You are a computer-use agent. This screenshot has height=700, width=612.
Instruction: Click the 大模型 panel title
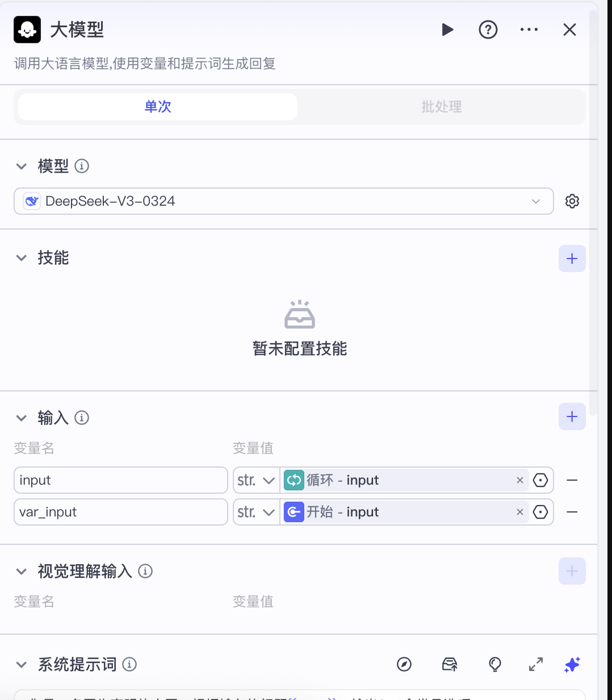point(77,30)
